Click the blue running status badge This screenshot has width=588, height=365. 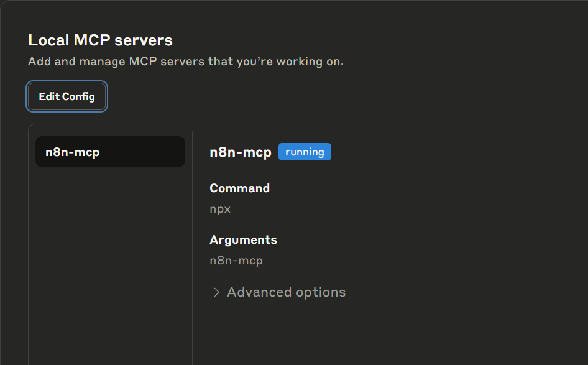pos(305,152)
